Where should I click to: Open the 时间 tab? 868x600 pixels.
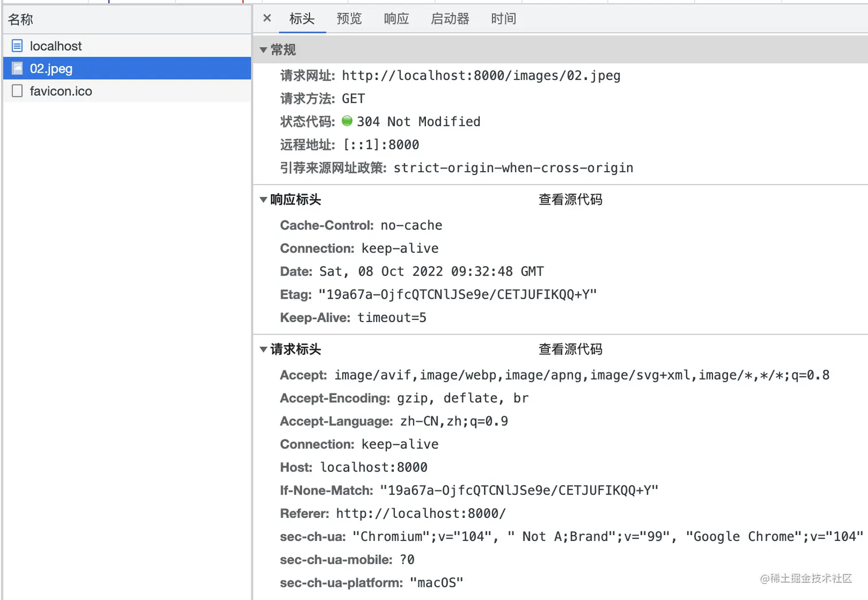click(x=503, y=18)
